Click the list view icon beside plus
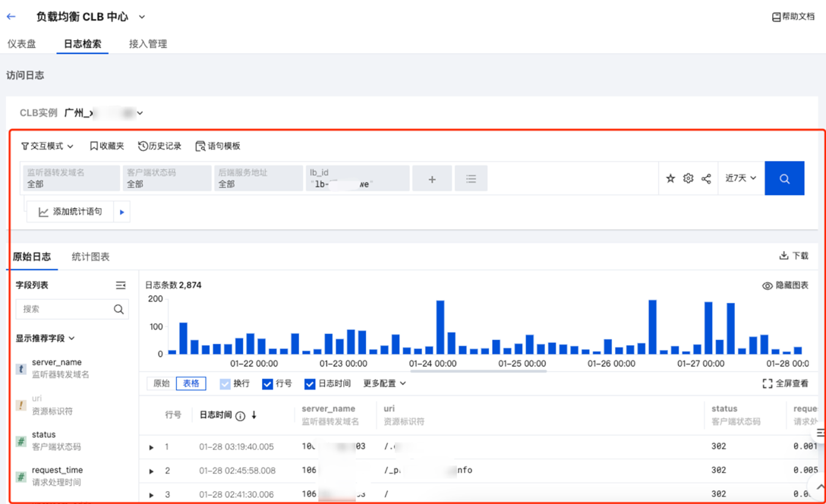The height and width of the screenshot is (504, 826). 471,179
